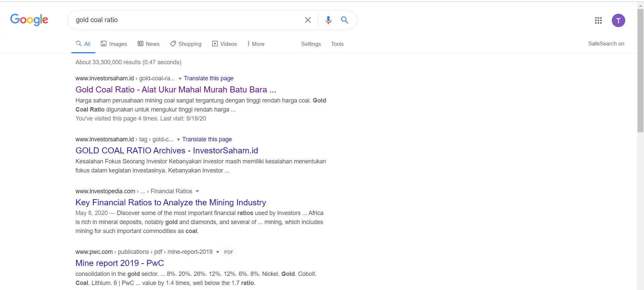Expand options arrow for pwc.com result

(218, 252)
